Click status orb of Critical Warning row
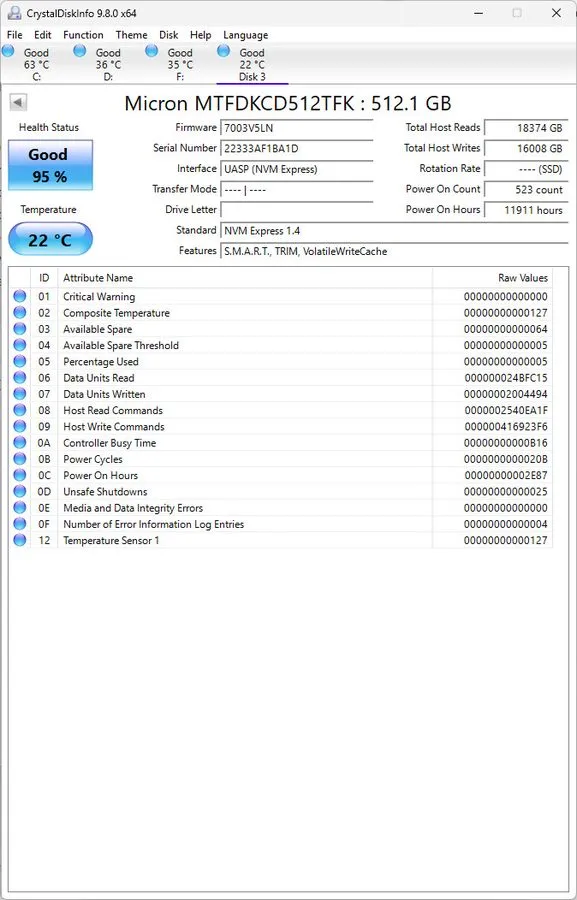577x900 pixels. tap(20, 296)
